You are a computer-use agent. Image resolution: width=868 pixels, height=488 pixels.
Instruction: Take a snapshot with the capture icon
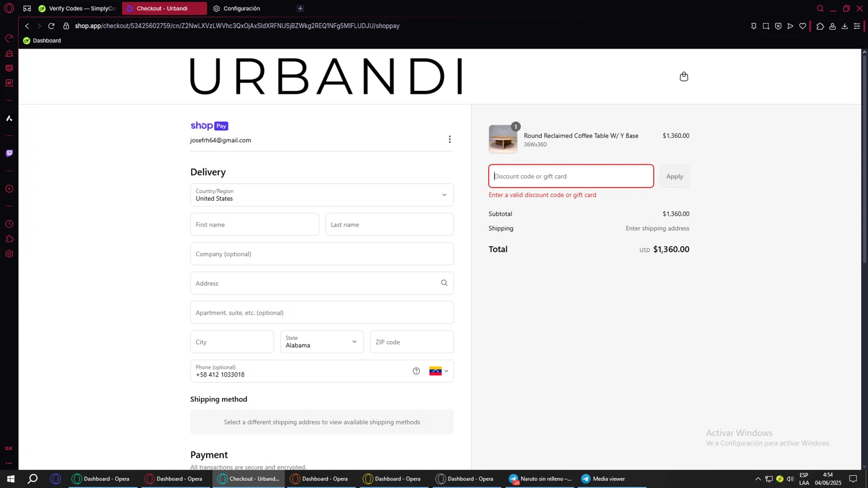tap(766, 26)
